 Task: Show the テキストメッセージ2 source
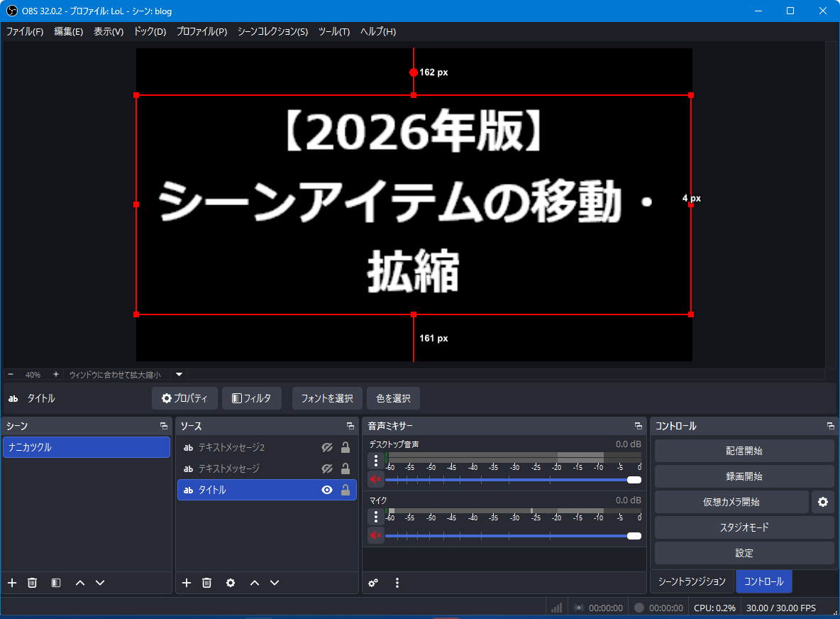pos(327,447)
